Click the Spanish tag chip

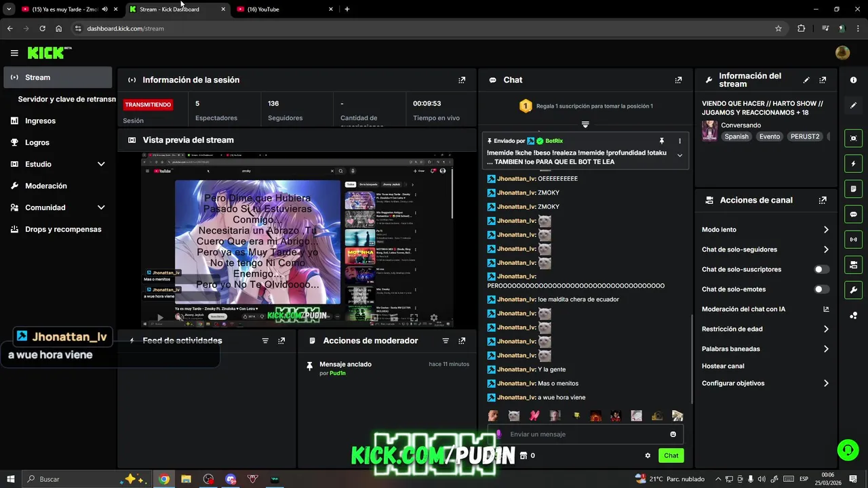[x=736, y=136]
